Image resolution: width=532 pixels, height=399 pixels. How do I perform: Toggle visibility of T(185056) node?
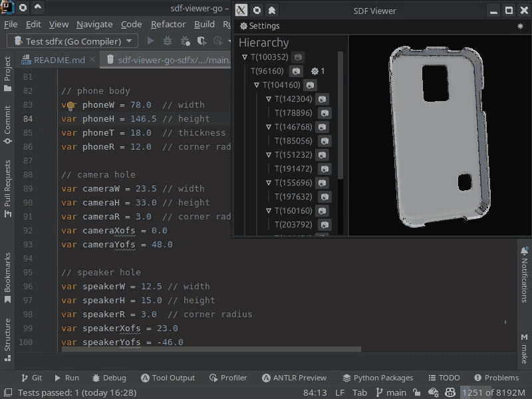(325, 141)
